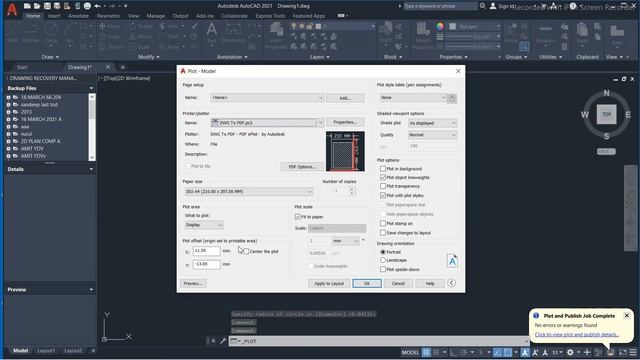Toggle ortho mode icon in status bar
Screen dimensions: 640x360
[453, 352]
